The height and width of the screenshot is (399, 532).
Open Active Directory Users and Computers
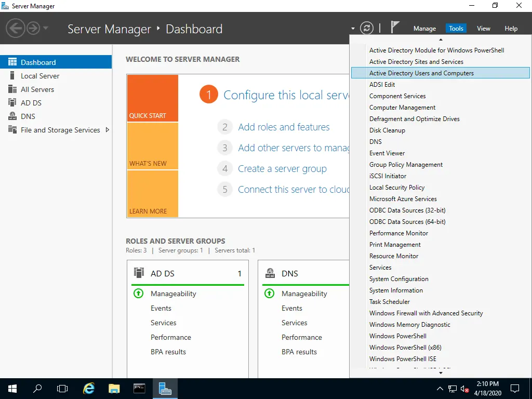click(441, 73)
